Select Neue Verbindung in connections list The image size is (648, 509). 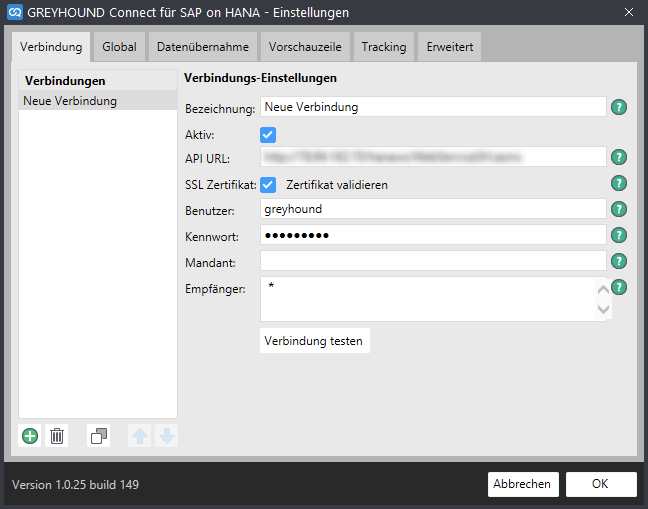tap(98, 101)
